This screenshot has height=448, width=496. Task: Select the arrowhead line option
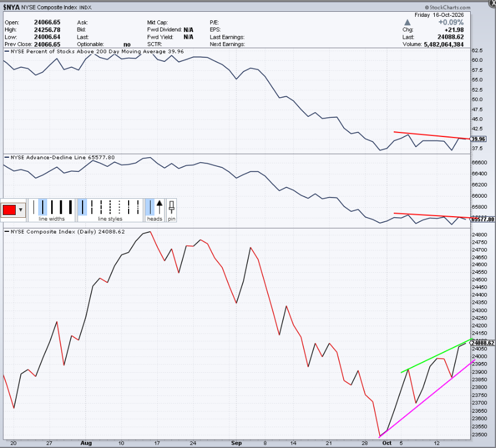tap(160, 207)
